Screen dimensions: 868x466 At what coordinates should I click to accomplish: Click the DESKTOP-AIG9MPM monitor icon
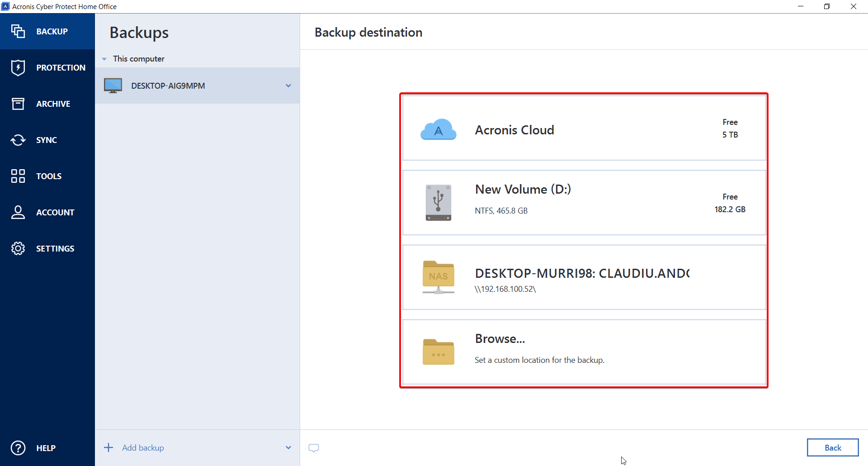tap(113, 86)
